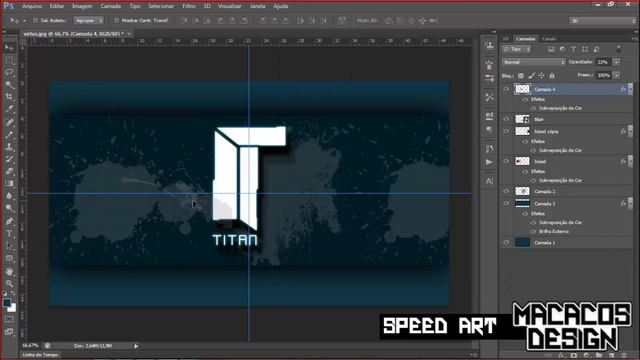Select the Crop tool
The width and height of the screenshot is (640, 360).
[x=9, y=97]
